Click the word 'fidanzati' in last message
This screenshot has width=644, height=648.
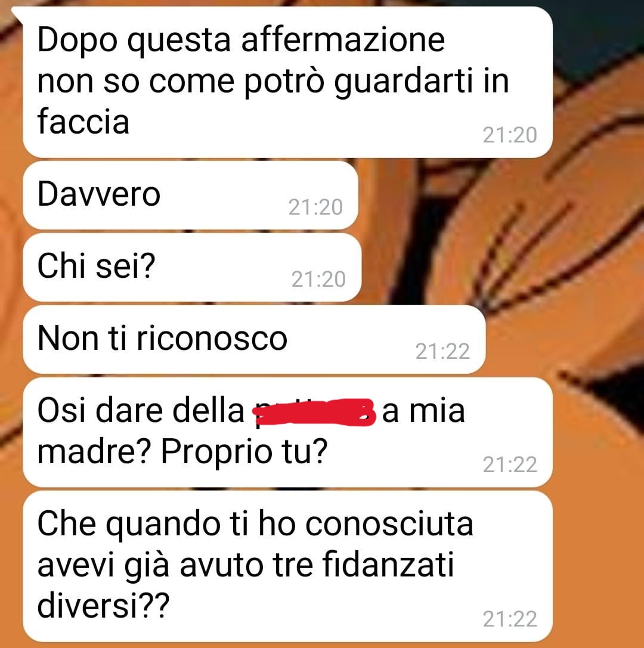[388, 564]
